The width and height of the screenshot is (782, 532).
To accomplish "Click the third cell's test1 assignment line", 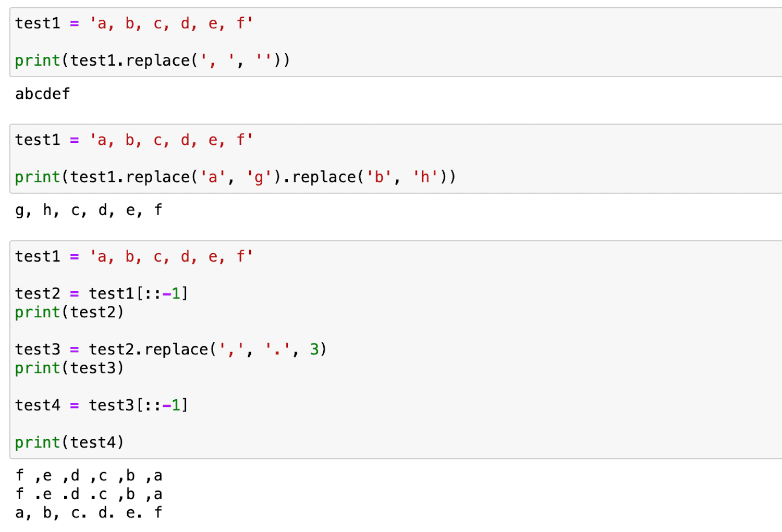I will (x=134, y=257).
